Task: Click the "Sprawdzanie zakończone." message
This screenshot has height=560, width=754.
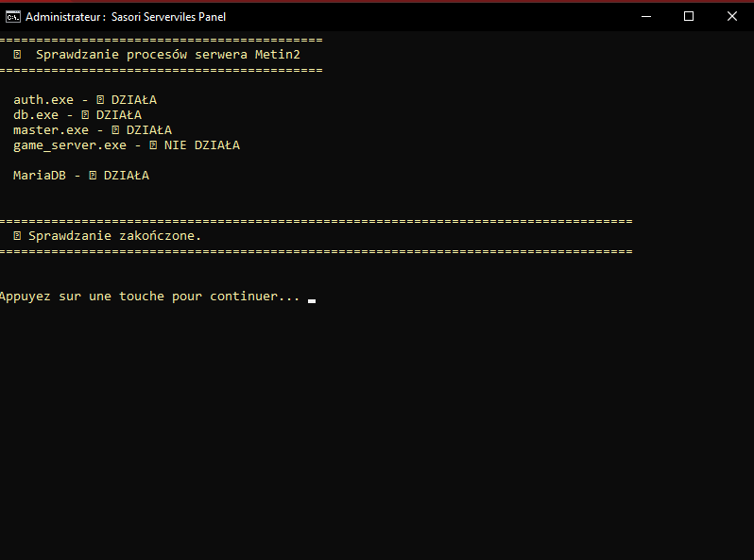Action: tap(114, 236)
